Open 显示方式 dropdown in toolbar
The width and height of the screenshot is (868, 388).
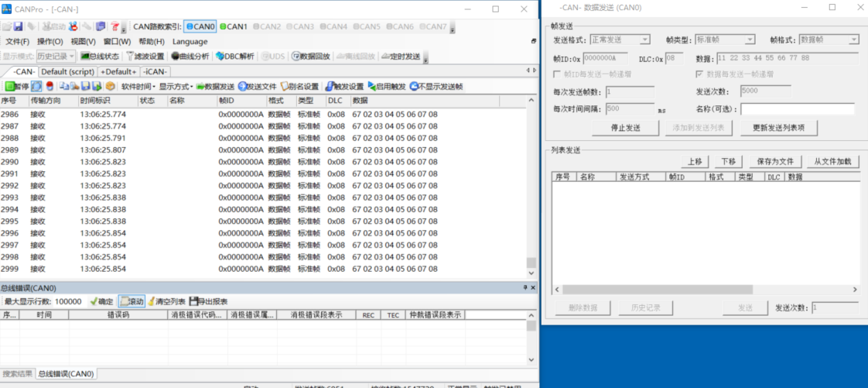[176, 86]
